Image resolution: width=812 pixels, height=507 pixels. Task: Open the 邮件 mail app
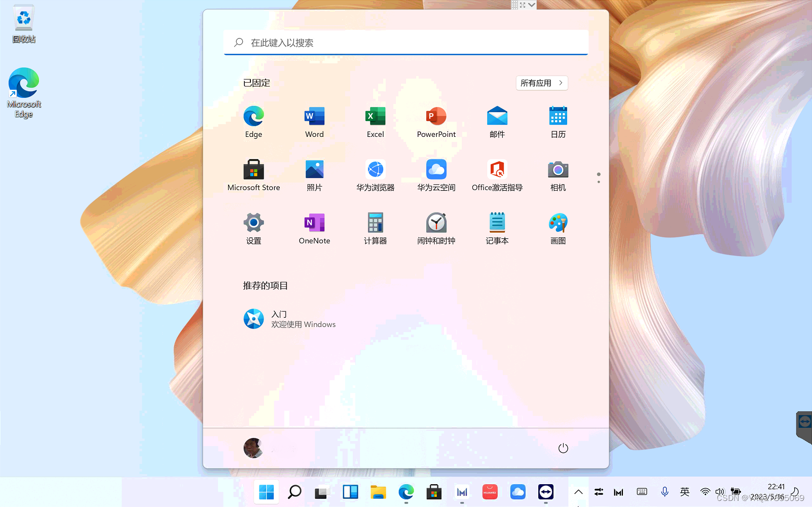point(497,121)
